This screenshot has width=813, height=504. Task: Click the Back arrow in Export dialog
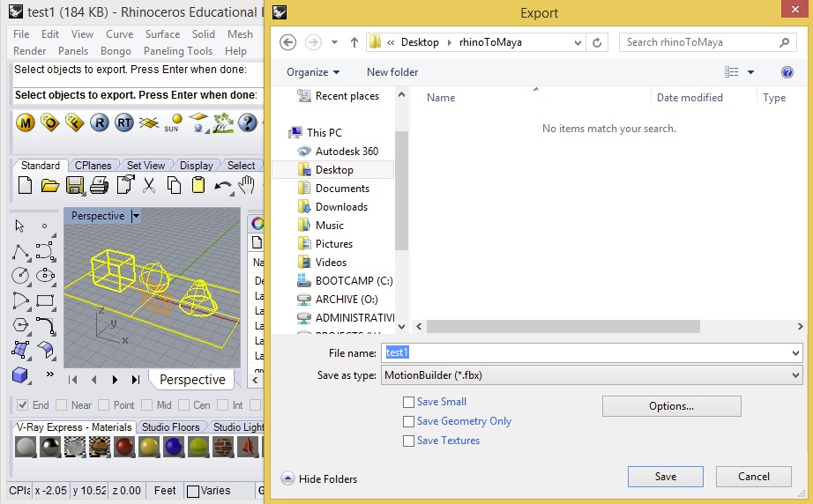[x=287, y=42]
